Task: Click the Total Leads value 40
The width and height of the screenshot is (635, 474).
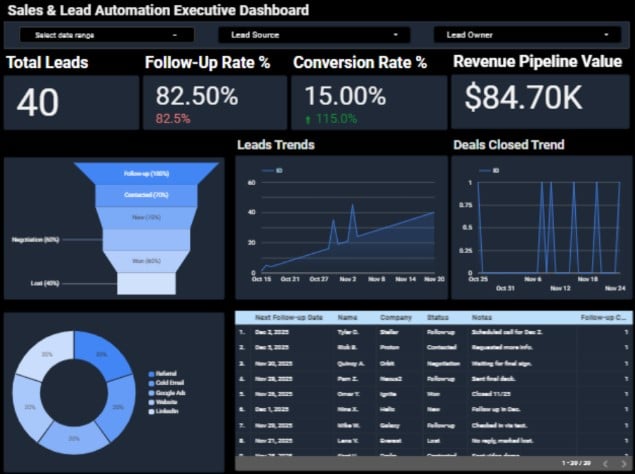Action: point(38,102)
